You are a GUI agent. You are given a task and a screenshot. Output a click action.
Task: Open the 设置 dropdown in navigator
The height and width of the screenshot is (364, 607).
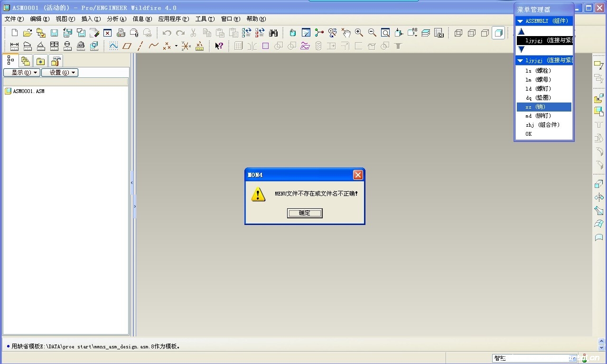click(x=59, y=73)
